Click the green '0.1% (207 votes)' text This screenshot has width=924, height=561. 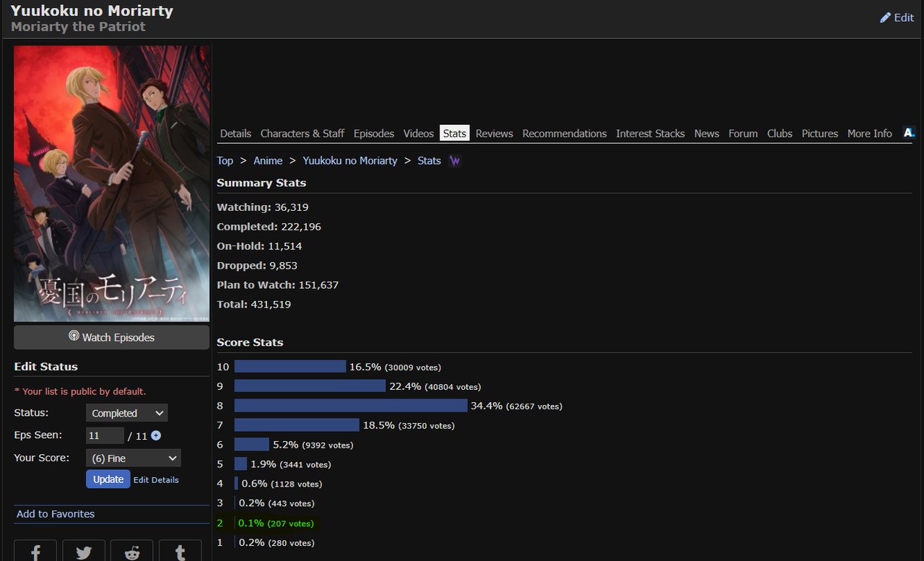276,523
